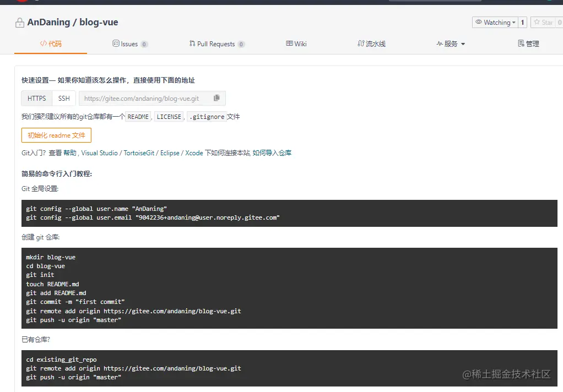Click the star icon in the Star button

(x=537, y=22)
